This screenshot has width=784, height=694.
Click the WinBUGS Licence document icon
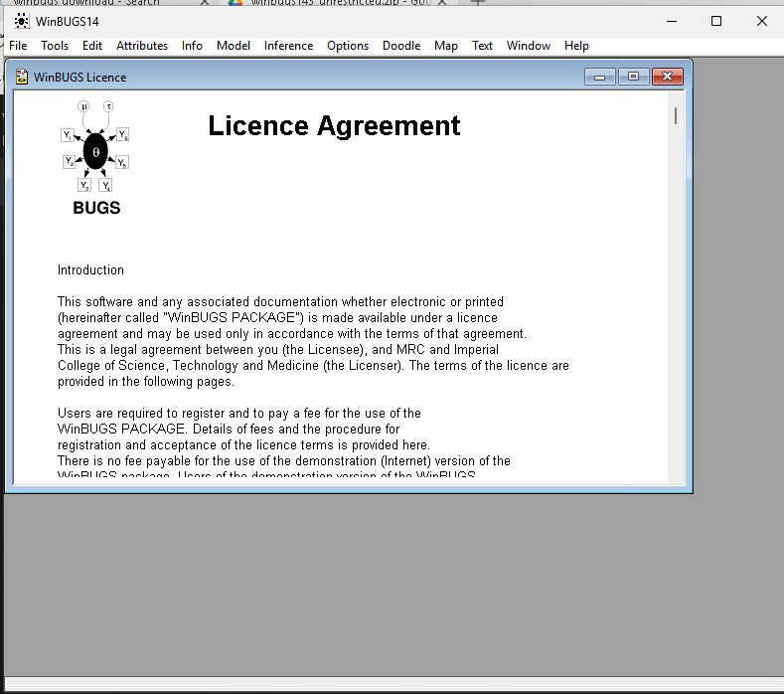pyautogui.click(x=21, y=77)
